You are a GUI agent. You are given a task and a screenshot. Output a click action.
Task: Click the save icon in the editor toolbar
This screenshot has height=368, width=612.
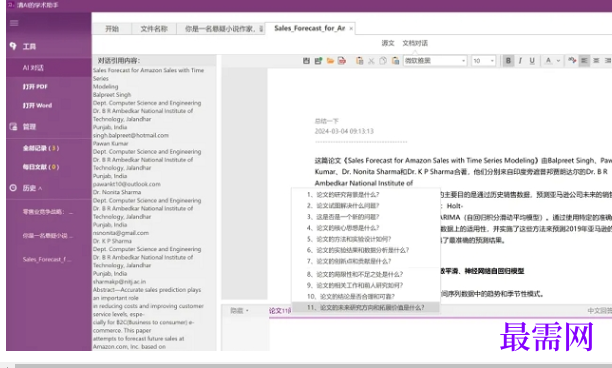click(306, 60)
